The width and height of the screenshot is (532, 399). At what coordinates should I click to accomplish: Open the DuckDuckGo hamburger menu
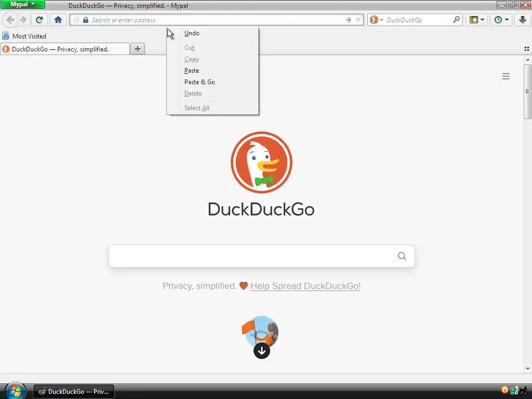coord(506,76)
